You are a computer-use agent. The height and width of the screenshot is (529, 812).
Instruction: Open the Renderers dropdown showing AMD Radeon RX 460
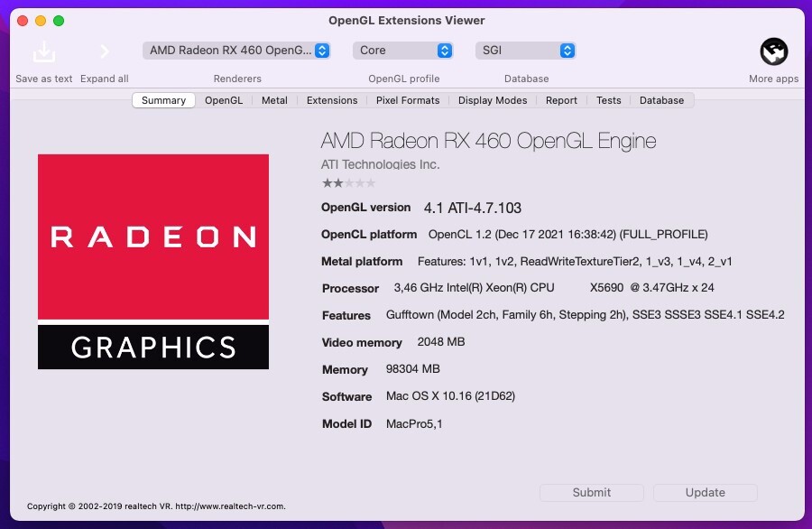coord(236,51)
